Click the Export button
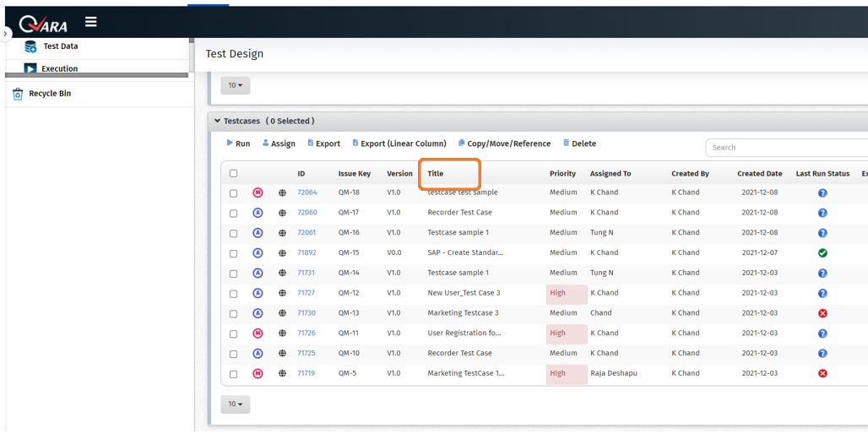The width and height of the screenshot is (868, 439). click(x=324, y=144)
